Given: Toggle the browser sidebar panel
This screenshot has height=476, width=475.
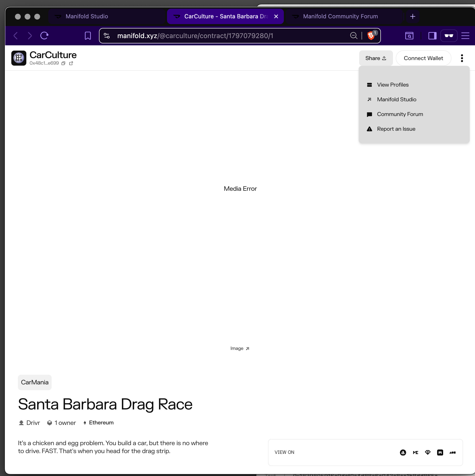Looking at the screenshot, I should tap(432, 36).
